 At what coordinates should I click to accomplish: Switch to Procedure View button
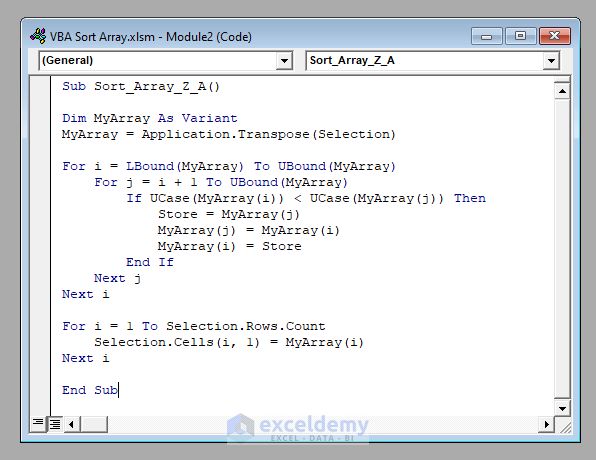pyautogui.click(x=38, y=424)
